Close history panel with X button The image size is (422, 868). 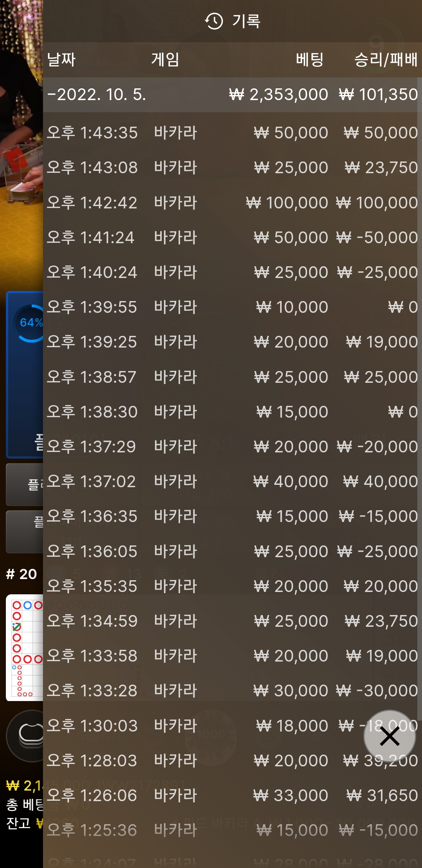coord(390,736)
